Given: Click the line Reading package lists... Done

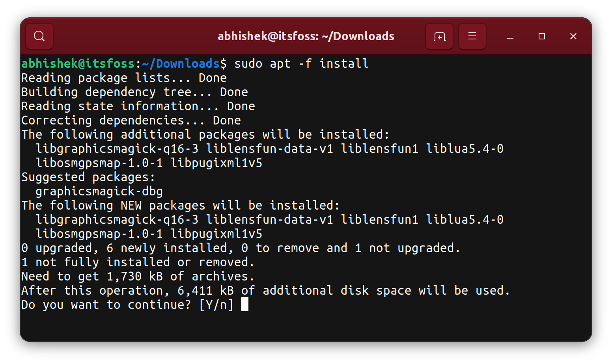Looking at the screenshot, I should click(123, 78).
